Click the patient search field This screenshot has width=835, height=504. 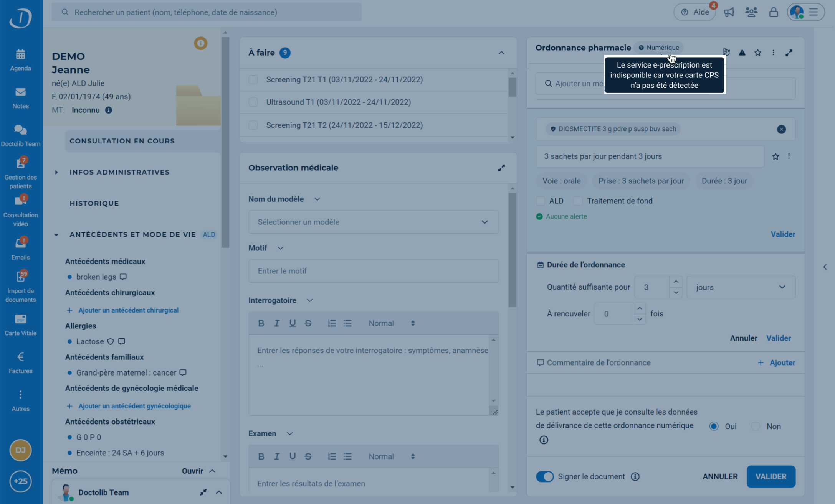coord(207,12)
